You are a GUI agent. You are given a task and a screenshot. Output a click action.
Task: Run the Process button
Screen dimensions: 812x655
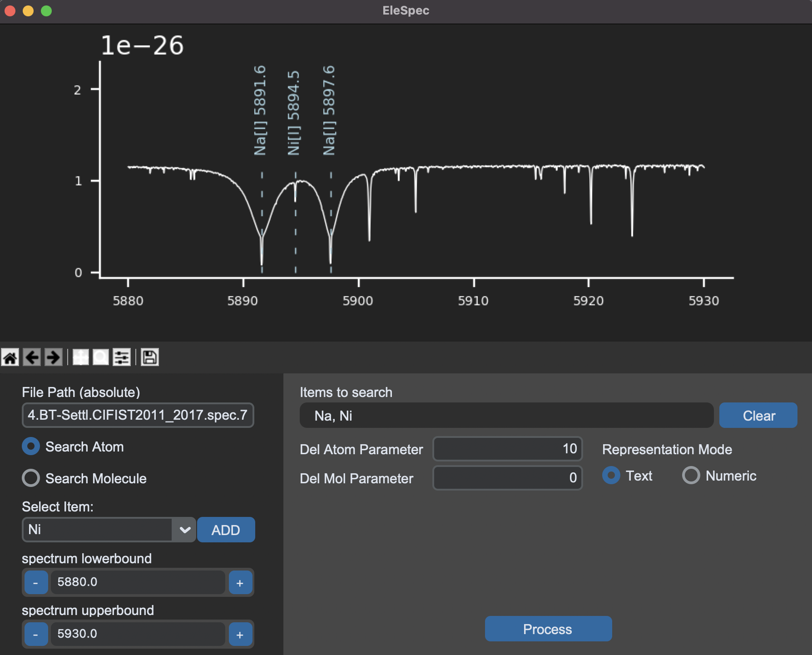(x=548, y=629)
